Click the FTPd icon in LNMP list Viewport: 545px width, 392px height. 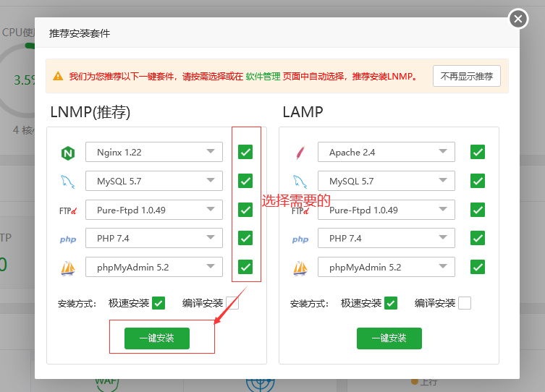pos(68,210)
